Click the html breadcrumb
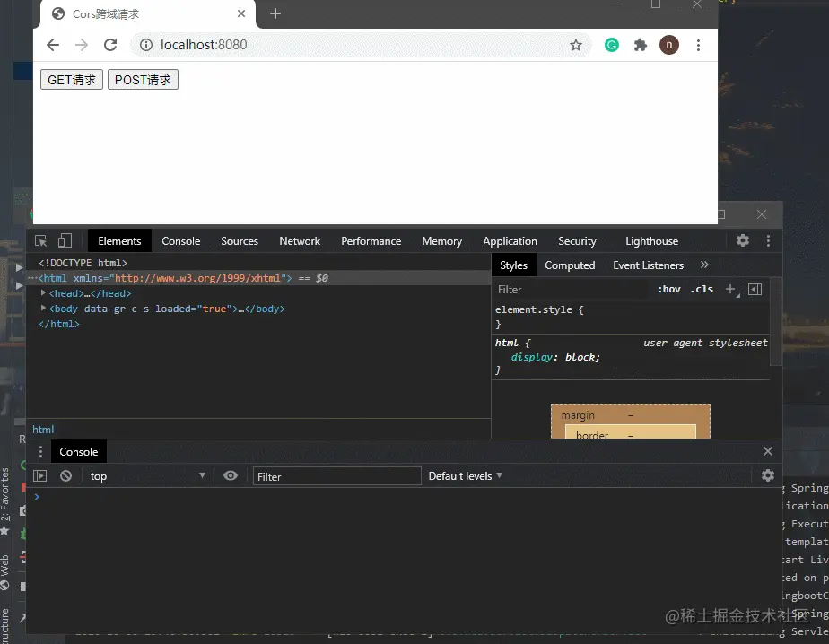Image resolution: width=829 pixels, height=644 pixels. point(43,430)
